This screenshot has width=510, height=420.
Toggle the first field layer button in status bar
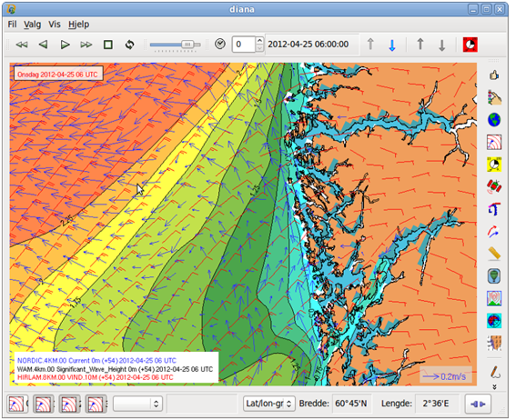18,404
